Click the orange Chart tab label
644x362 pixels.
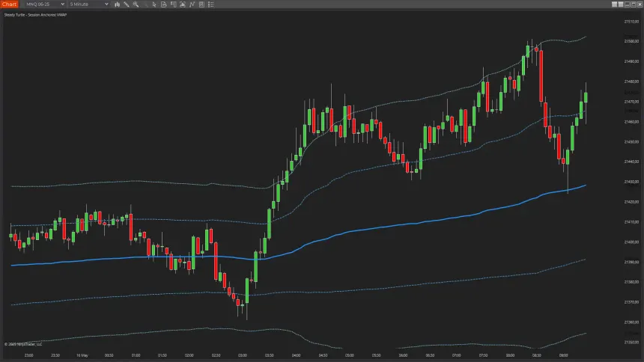9,4
